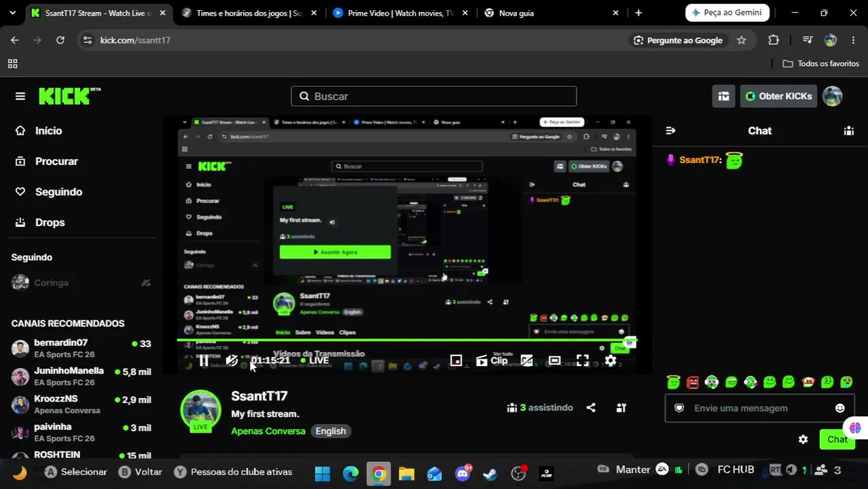Pause the live stream video
The image size is (868, 489).
(204, 361)
